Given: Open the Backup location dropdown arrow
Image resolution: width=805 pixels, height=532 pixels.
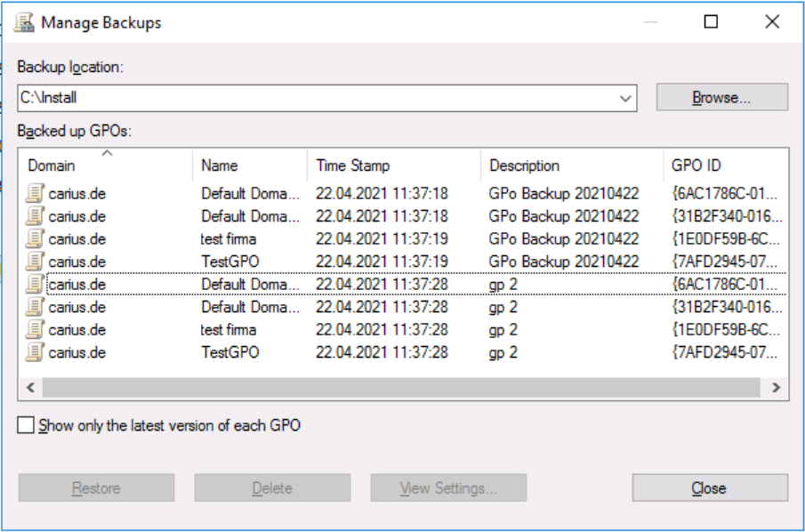Looking at the screenshot, I should (624, 98).
